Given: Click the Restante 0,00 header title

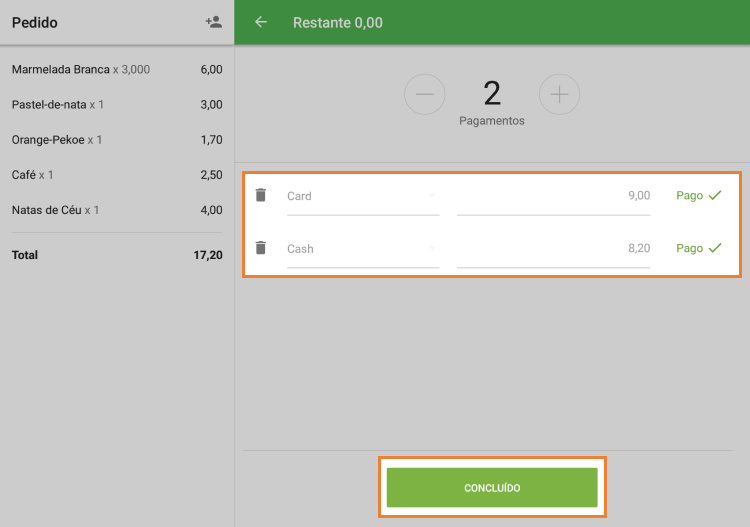Looking at the screenshot, I should (337, 22).
